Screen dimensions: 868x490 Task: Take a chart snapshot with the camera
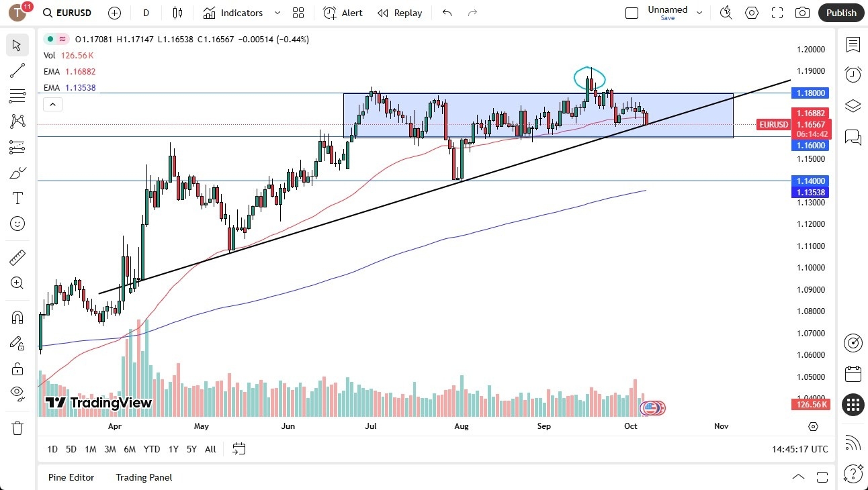tap(802, 12)
